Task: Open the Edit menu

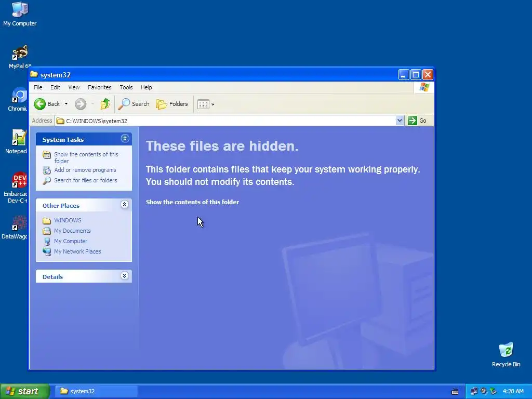Action: coord(55,87)
